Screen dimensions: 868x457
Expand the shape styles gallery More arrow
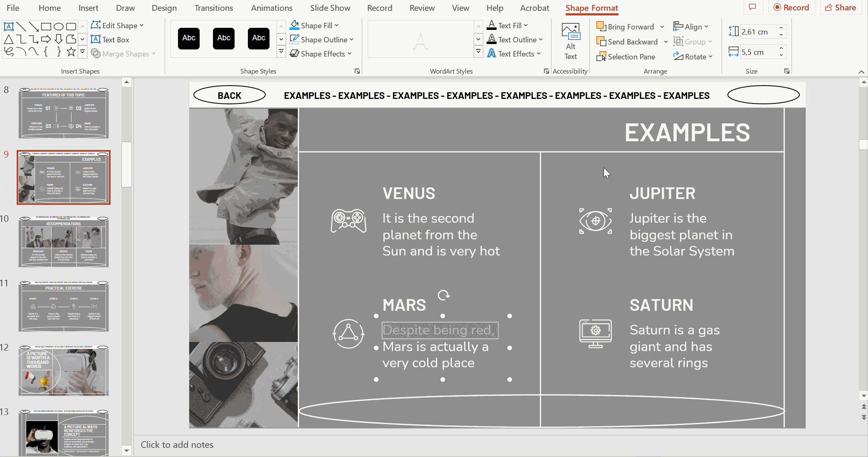click(281, 52)
